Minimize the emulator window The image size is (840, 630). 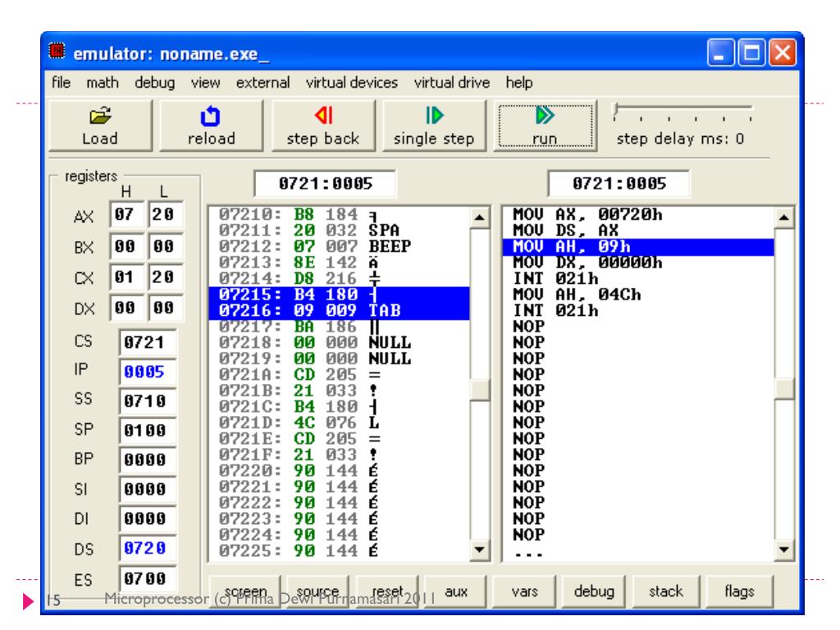tap(720, 53)
